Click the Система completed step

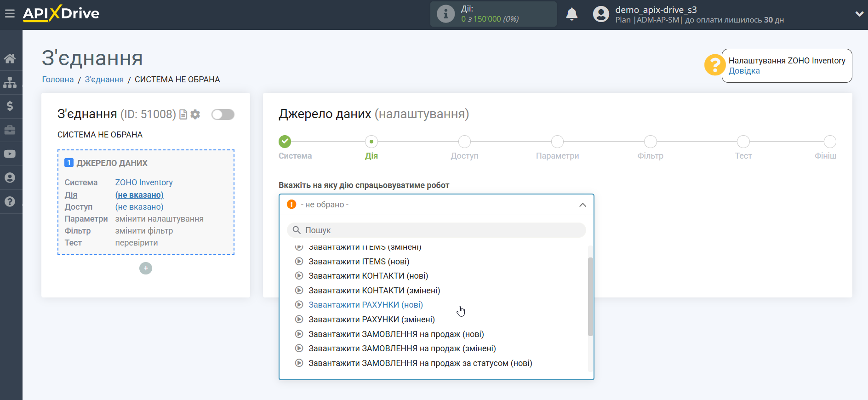tap(285, 142)
